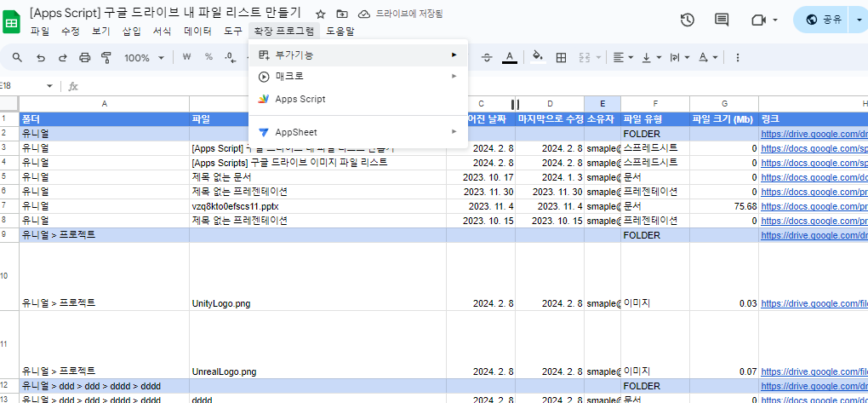Open the UnrealLogo.png drive link

tap(814, 371)
